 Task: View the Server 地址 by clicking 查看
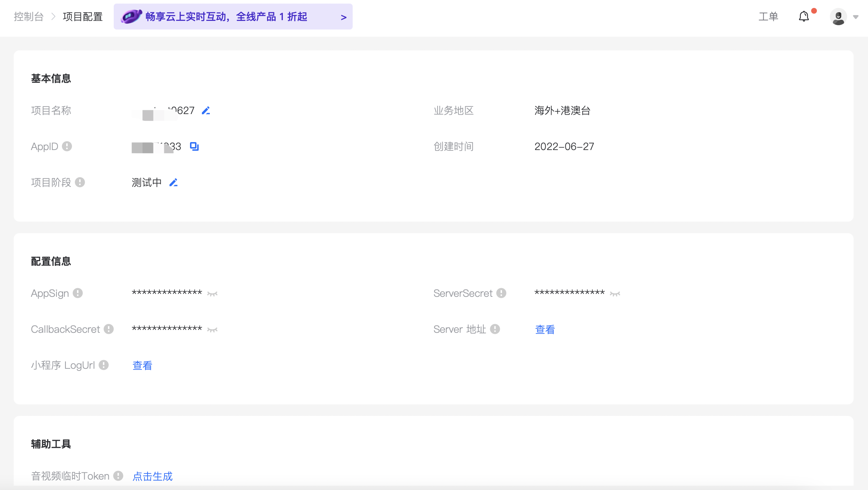(x=544, y=329)
